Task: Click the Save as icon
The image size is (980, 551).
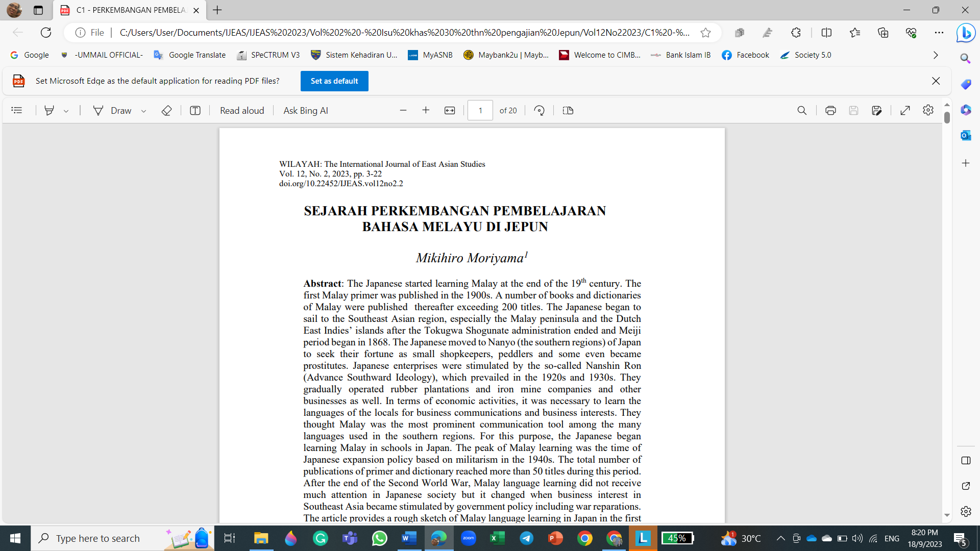Action: coord(877,110)
